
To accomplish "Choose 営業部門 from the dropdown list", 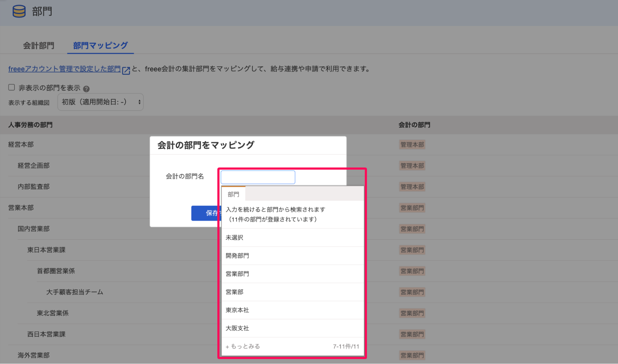I will pos(292,274).
